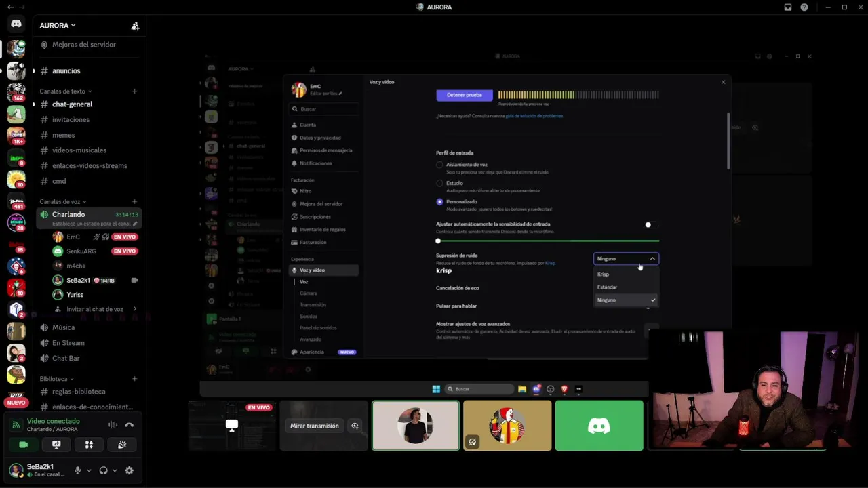Open user settings gear icon
This screenshot has height=488, width=868.
pos(130,470)
